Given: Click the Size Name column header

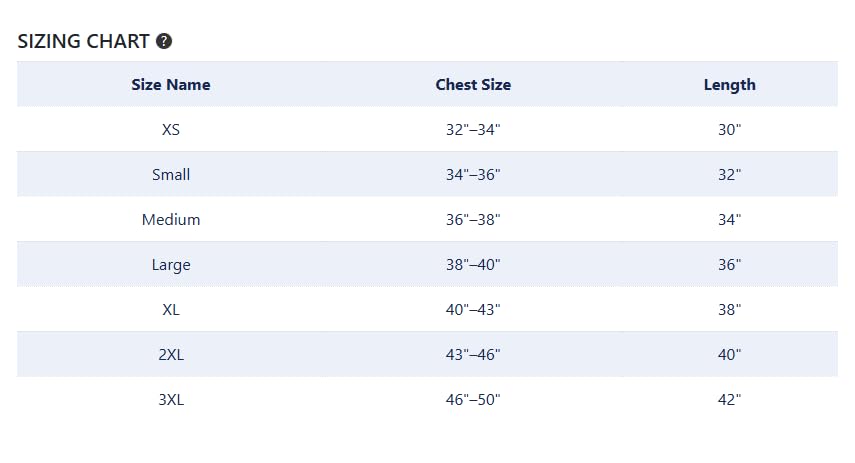Looking at the screenshot, I should tap(171, 85).
